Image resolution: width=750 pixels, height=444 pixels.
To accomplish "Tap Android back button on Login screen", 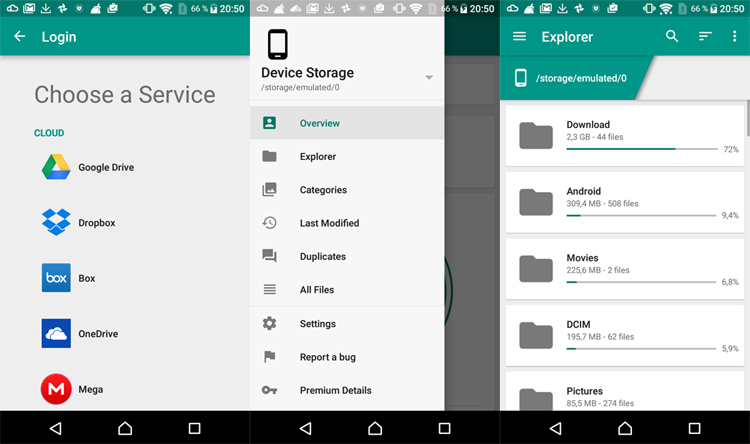I will [55, 428].
